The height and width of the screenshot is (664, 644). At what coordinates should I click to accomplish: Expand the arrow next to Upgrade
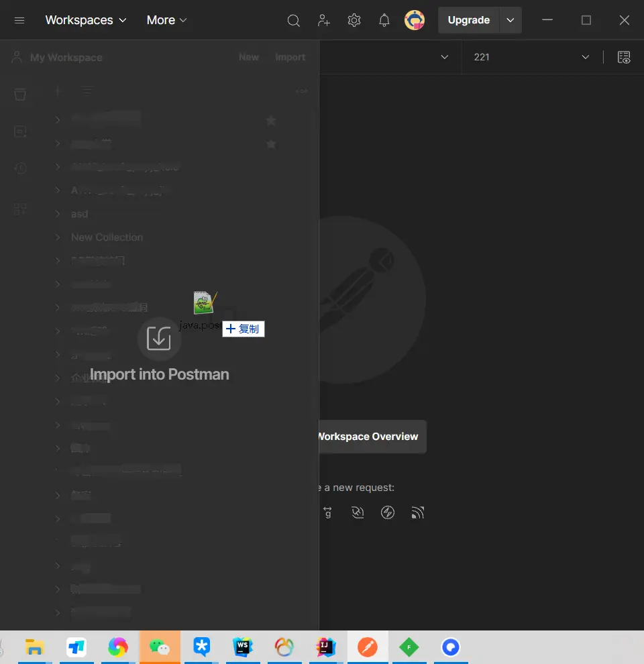click(511, 20)
